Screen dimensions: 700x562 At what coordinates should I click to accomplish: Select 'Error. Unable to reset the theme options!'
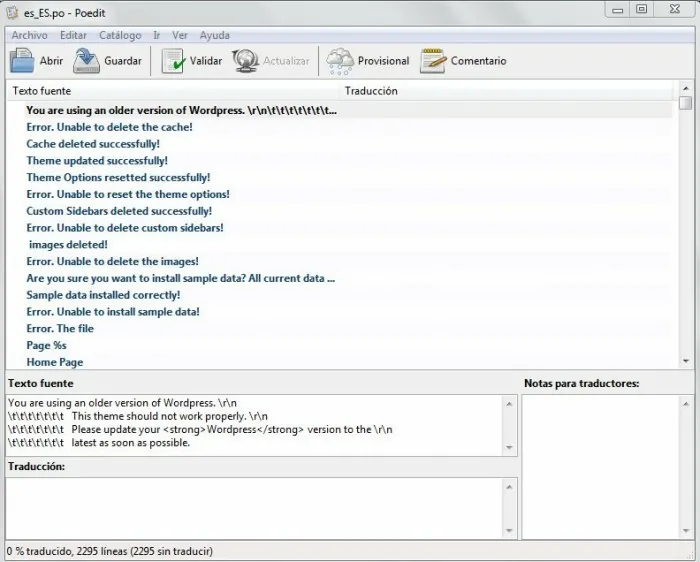click(x=339, y=194)
